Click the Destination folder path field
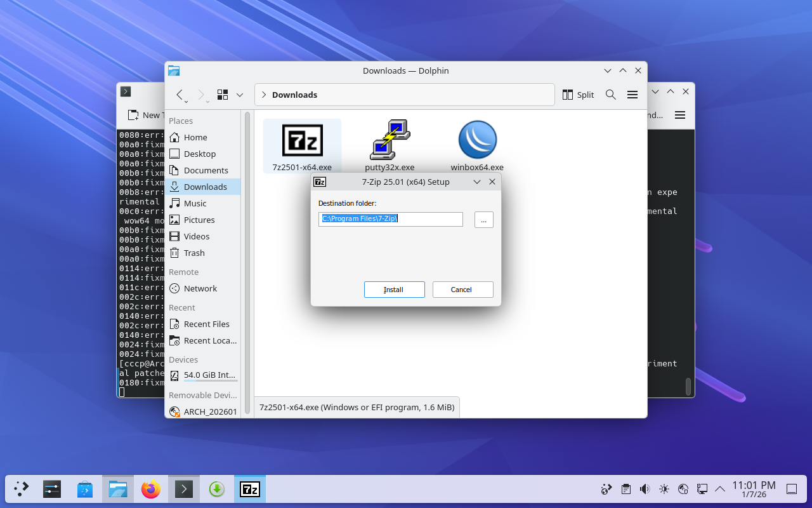812x508 pixels. coord(391,219)
